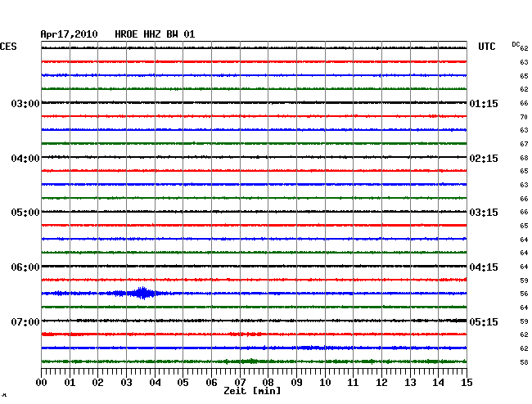Screen dimensions: 532x404
Task: Select the DC value "58"
Action: coord(524,362)
